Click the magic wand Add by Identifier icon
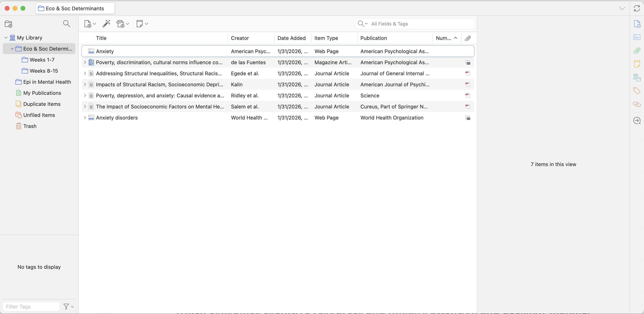This screenshot has width=644, height=314. [x=106, y=24]
